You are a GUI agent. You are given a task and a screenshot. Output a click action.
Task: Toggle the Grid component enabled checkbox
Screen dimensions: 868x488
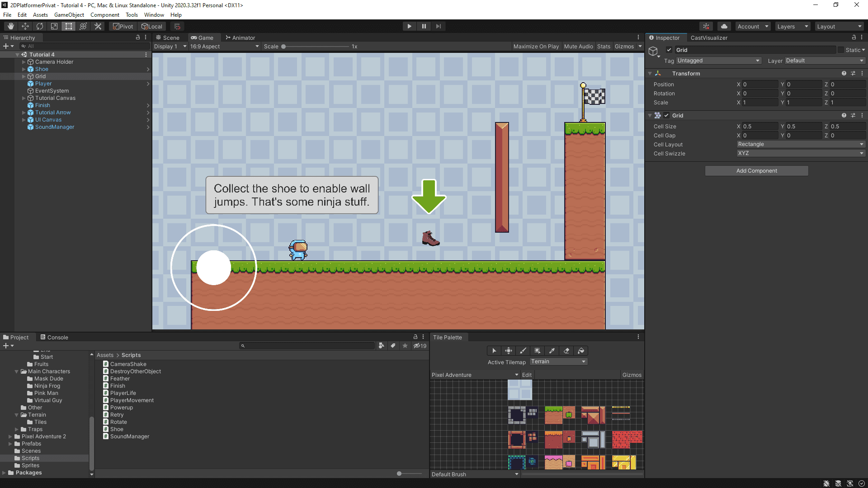tap(666, 115)
